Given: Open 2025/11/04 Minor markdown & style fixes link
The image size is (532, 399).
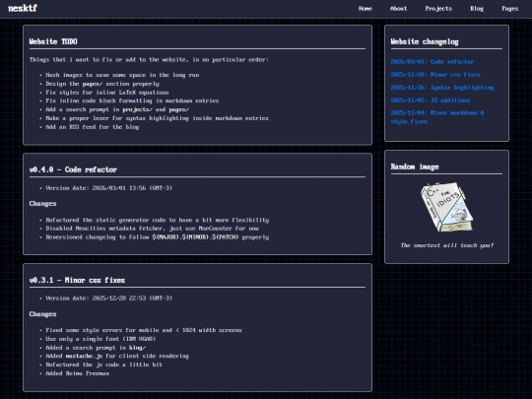Looking at the screenshot, I should pyautogui.click(x=437, y=117).
